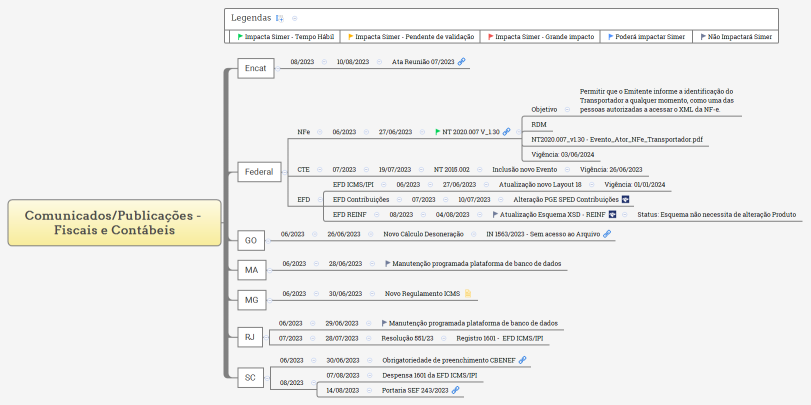Select the EFD ICMS/IPI node
Viewport: 811px width, 405px height.
[x=353, y=184]
